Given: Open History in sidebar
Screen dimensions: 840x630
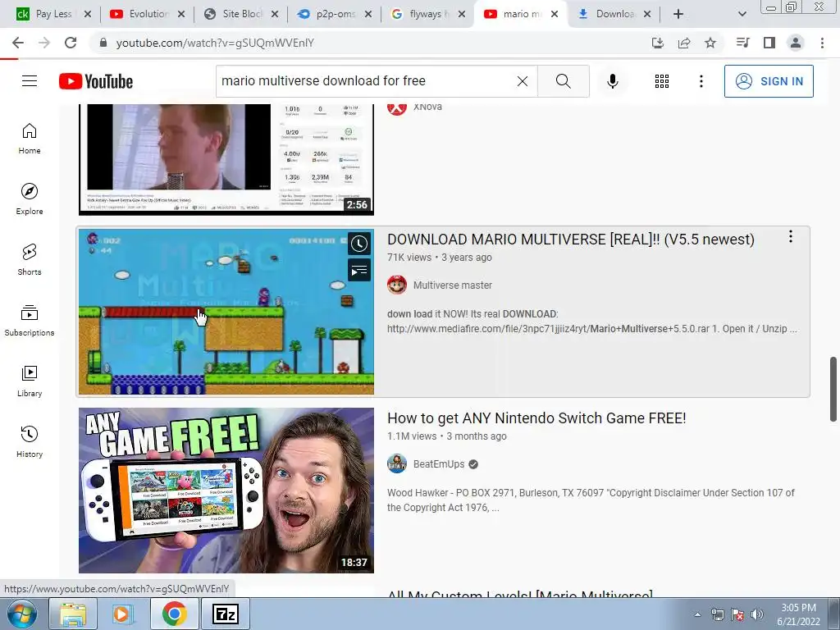Looking at the screenshot, I should pos(30,441).
